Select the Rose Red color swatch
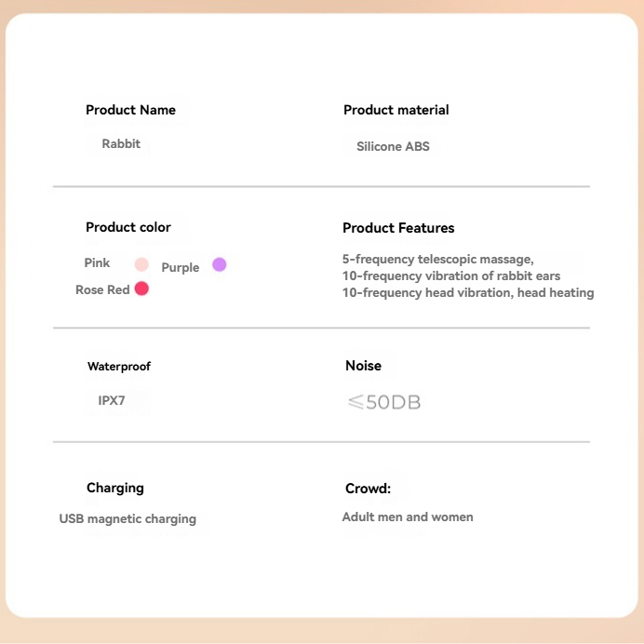The height and width of the screenshot is (644, 644). click(141, 288)
